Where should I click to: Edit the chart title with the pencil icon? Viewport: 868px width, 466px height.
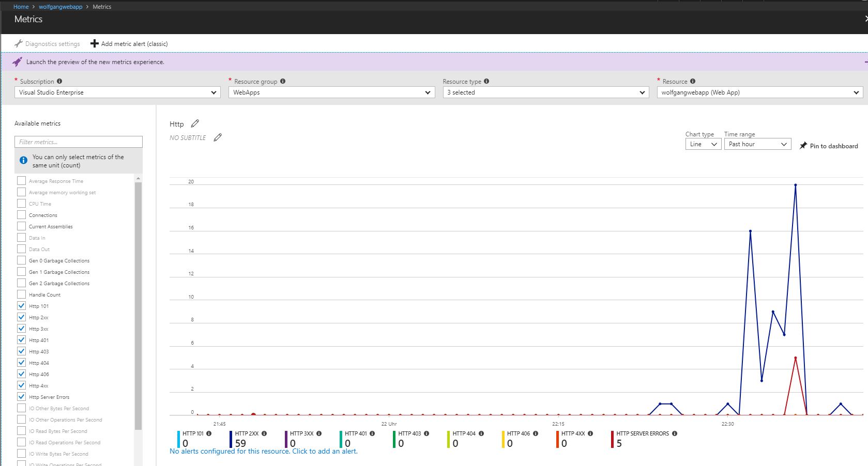195,123
